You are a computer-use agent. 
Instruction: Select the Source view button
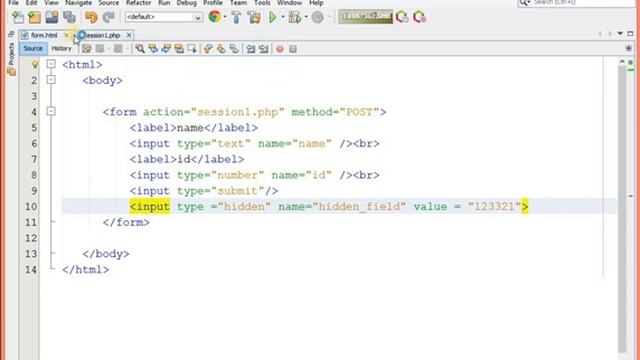coord(33,49)
